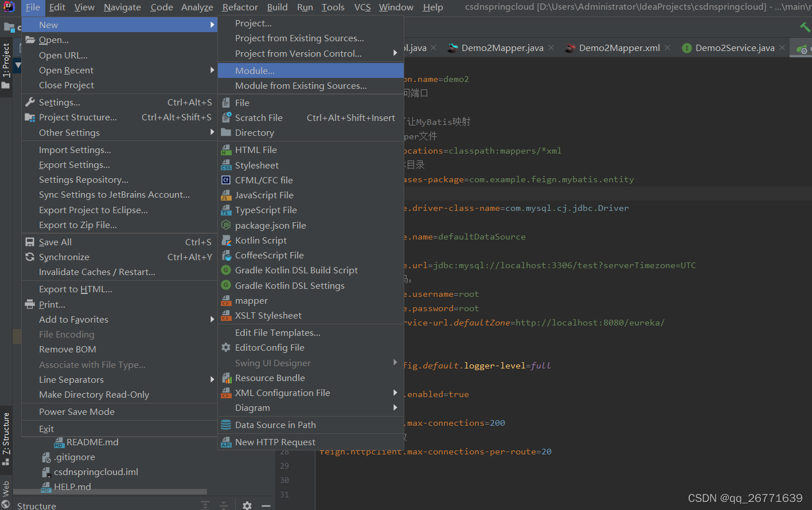Select csdnspringcloud.iml in project tree
The width and height of the screenshot is (812, 510).
[96, 472]
